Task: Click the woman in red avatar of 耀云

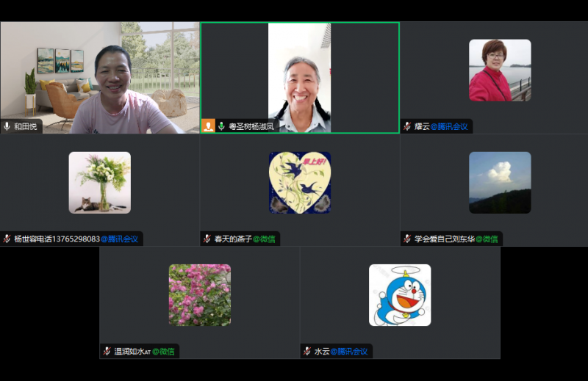Action: (x=500, y=70)
